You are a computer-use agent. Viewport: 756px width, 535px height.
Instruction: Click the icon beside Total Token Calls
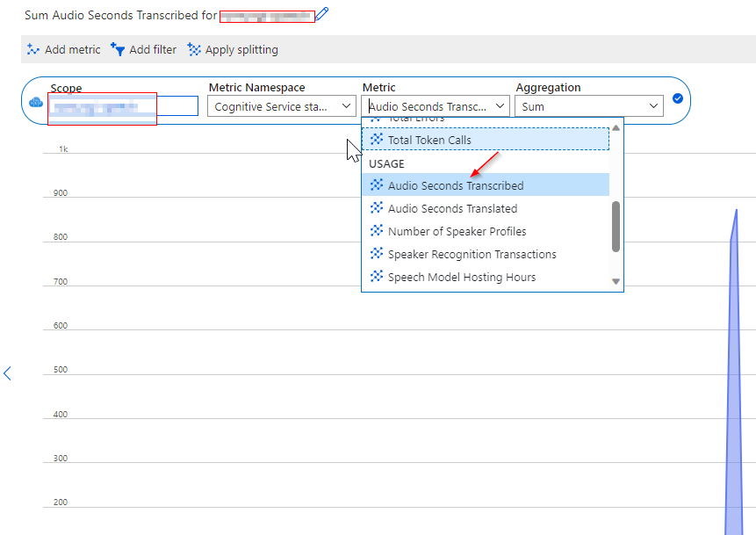pos(377,139)
